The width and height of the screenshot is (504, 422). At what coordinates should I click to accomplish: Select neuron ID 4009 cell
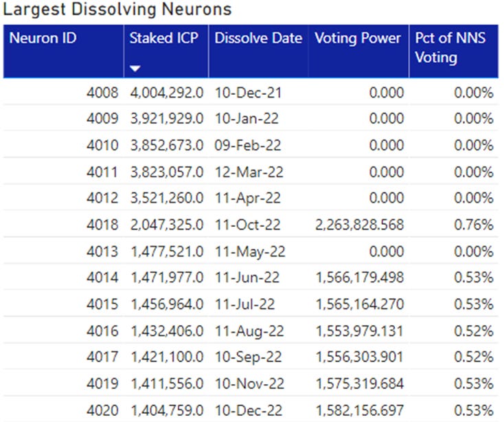point(102,118)
